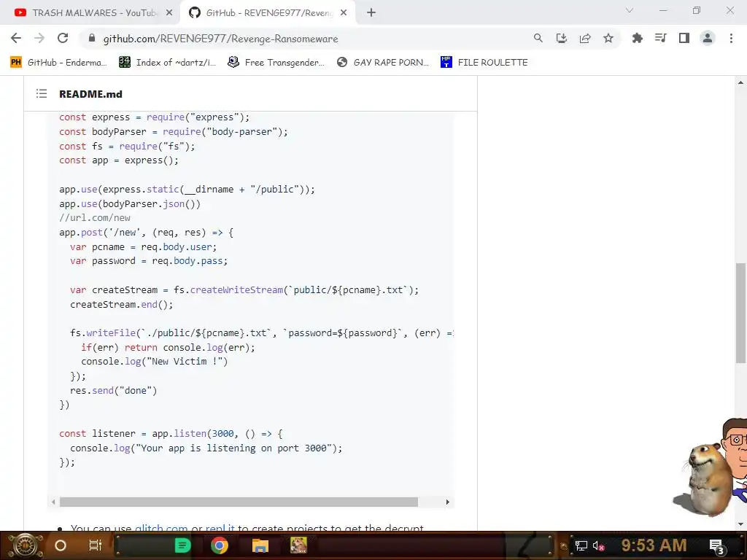Open the Start menu steampunk button

(x=26, y=545)
